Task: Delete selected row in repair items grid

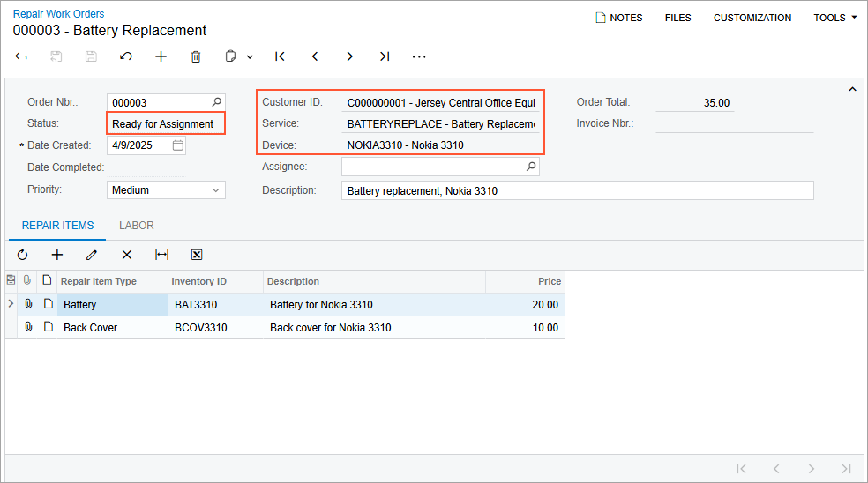Action: pos(126,255)
